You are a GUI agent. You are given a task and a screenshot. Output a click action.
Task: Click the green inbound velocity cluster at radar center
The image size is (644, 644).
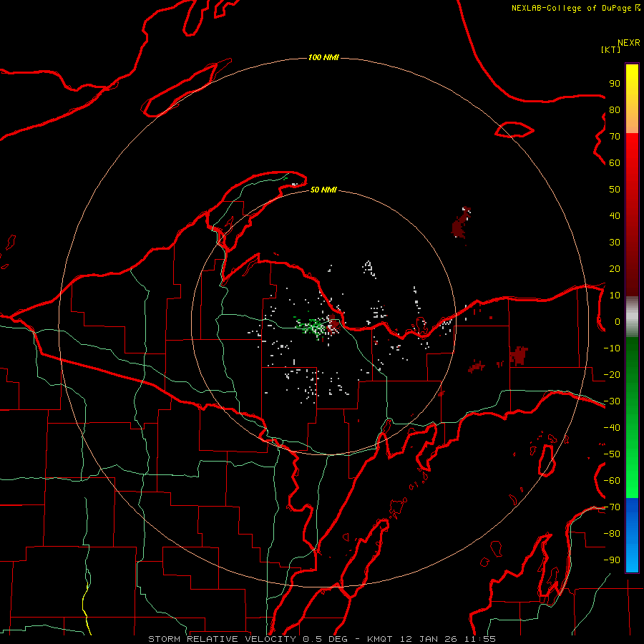[x=313, y=326]
